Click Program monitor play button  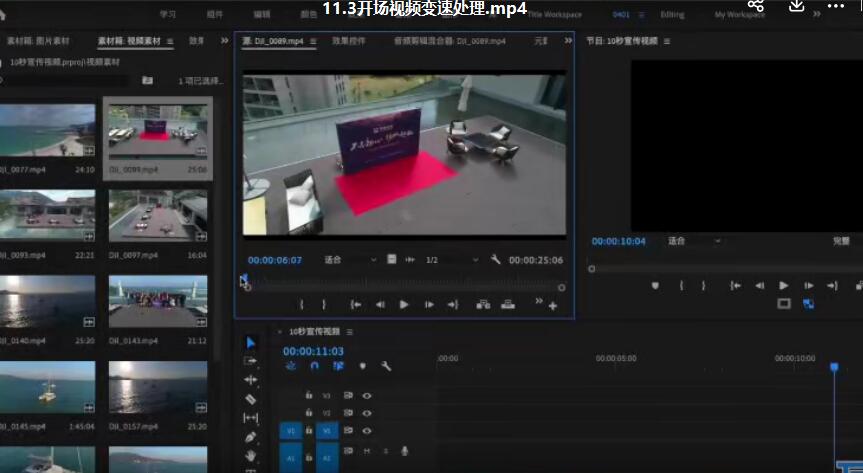coord(783,285)
